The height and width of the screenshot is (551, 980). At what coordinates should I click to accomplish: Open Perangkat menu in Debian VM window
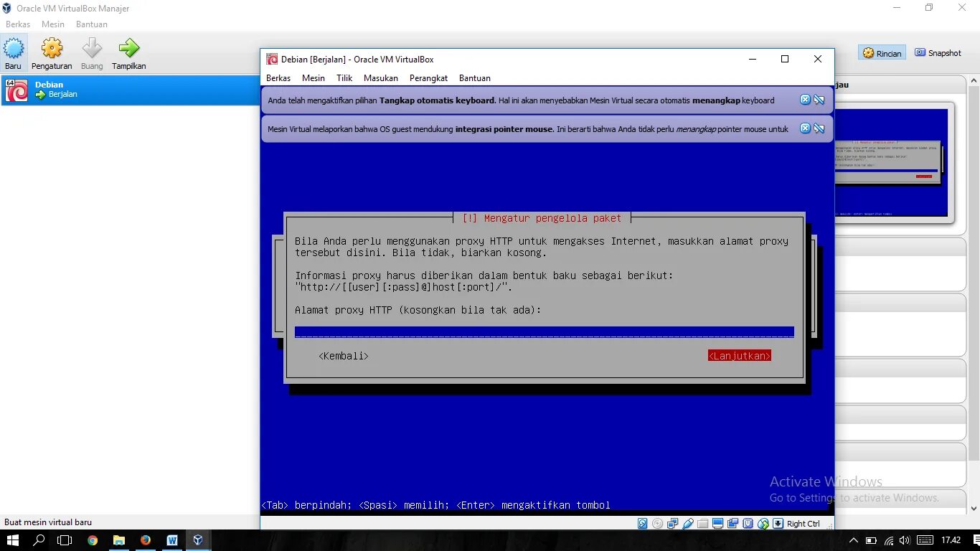pyautogui.click(x=428, y=78)
